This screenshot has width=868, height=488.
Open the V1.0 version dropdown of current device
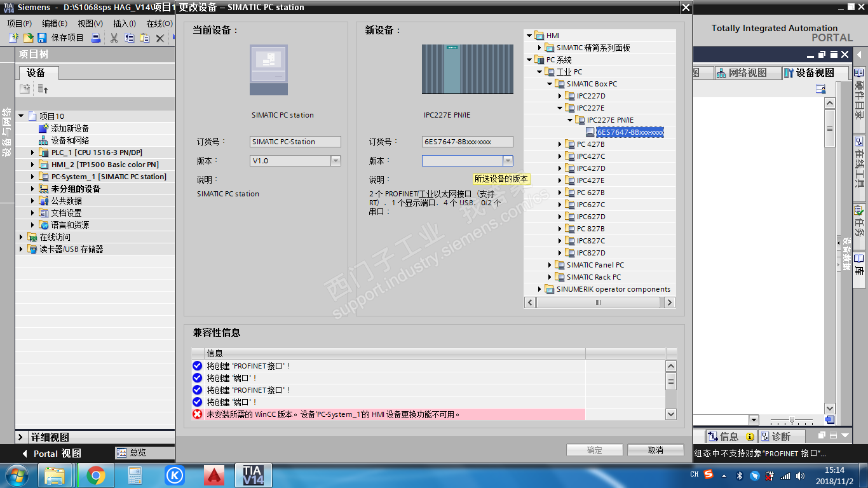coord(336,161)
